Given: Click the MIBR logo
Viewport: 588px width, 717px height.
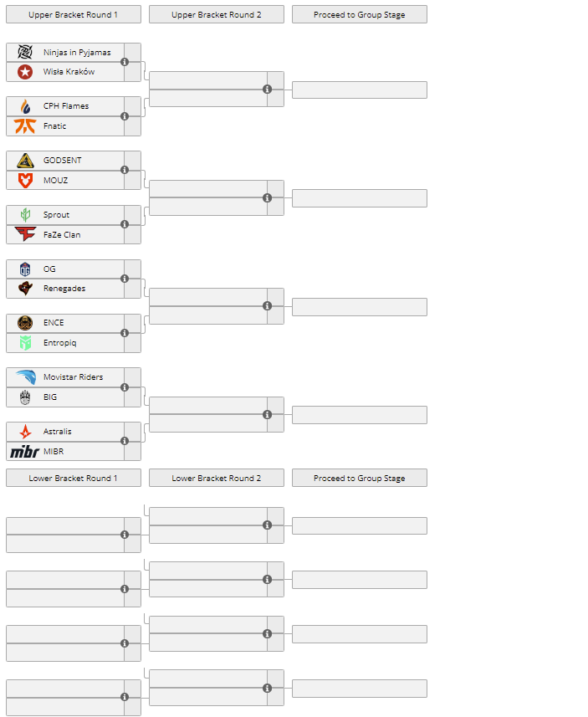Looking at the screenshot, I should pos(25,451).
